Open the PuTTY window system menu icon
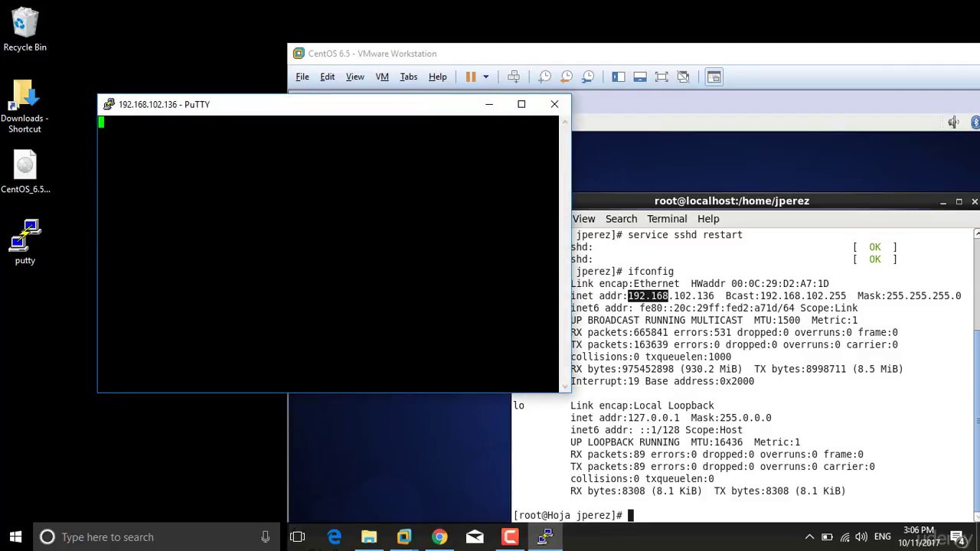 point(109,104)
